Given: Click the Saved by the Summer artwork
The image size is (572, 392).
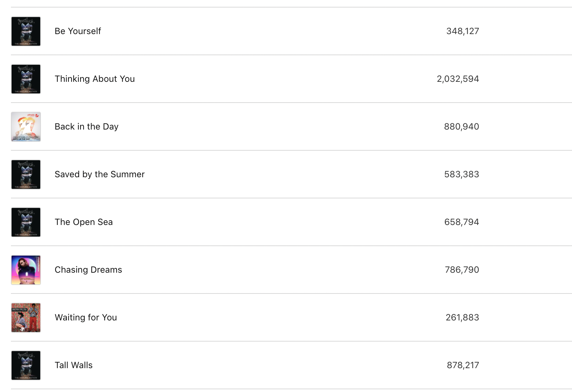Looking at the screenshot, I should [26, 175].
